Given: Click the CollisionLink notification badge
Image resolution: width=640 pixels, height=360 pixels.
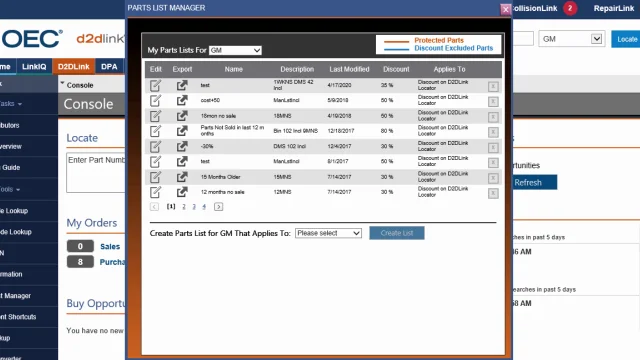Looking at the screenshot, I should pyautogui.click(x=570, y=8).
